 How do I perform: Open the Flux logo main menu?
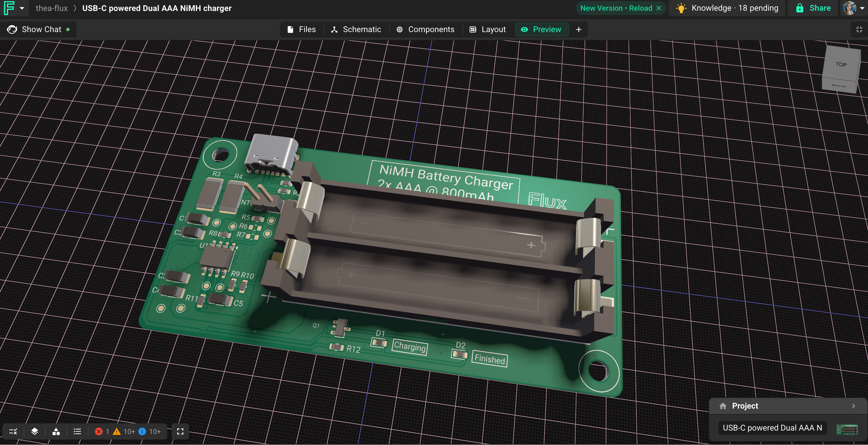(9, 8)
